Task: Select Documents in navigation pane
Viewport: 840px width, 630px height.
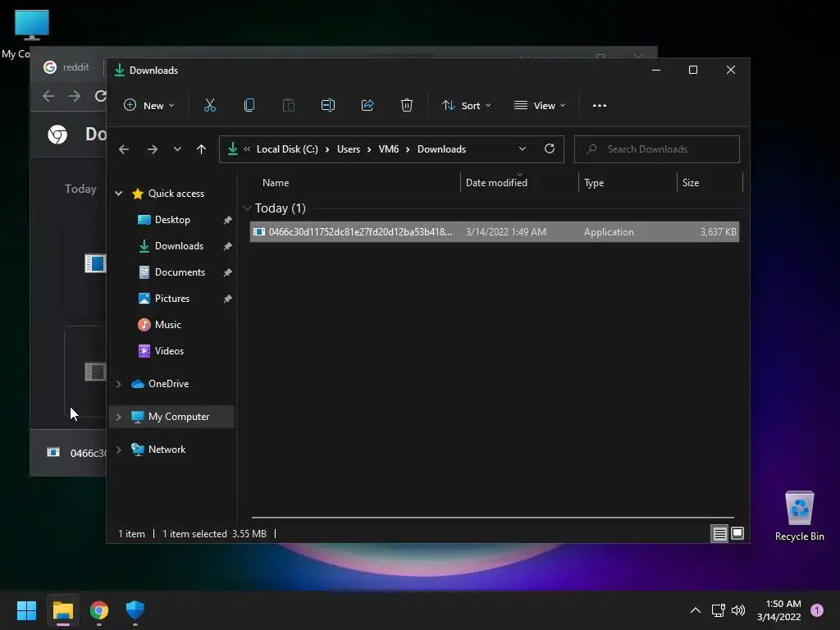Action: tap(180, 272)
